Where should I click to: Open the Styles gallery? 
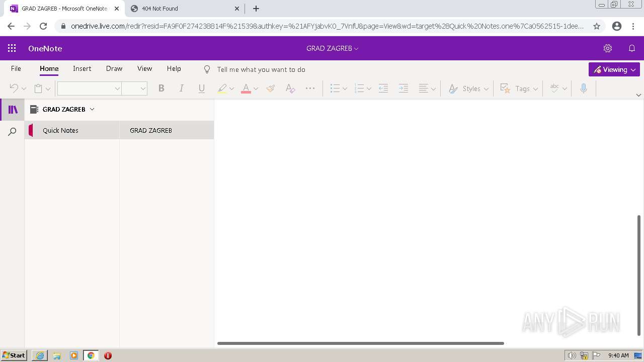pos(468,88)
